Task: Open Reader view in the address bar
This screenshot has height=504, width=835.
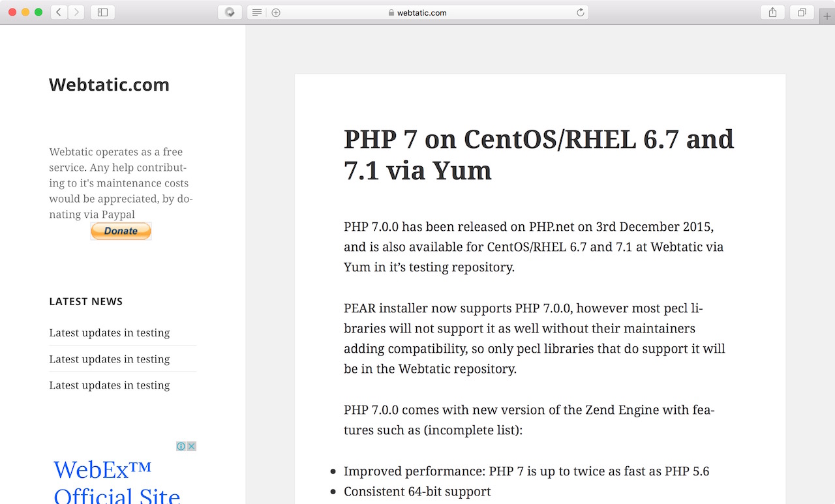Action: (257, 12)
